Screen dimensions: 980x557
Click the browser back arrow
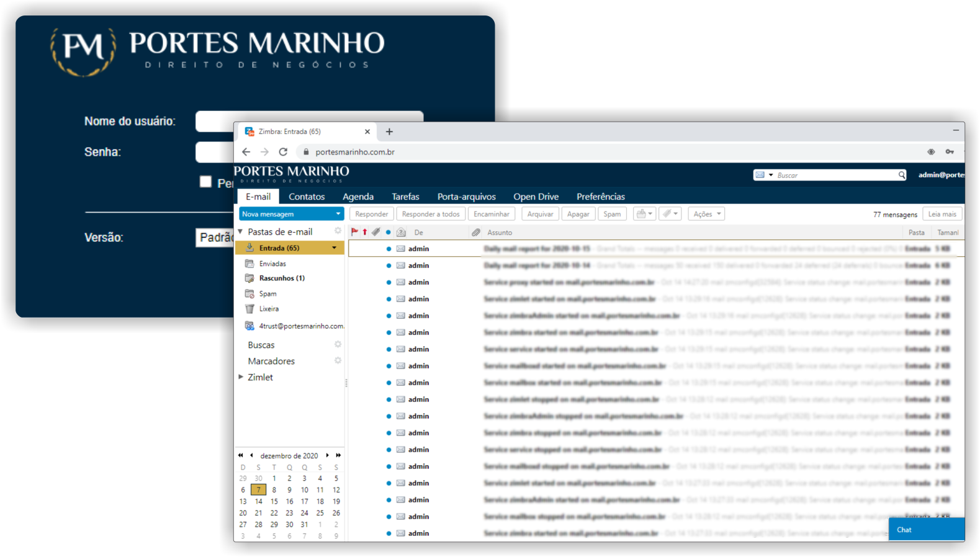click(x=246, y=152)
